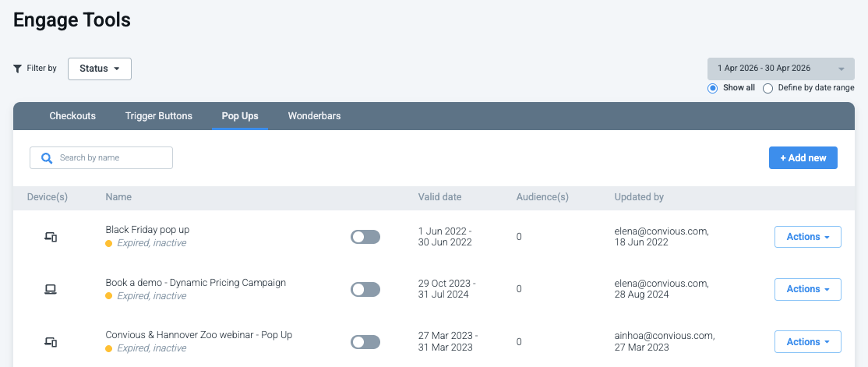Click valid date 29 Oct 2023 - 31 Jul 2024

tap(447, 289)
